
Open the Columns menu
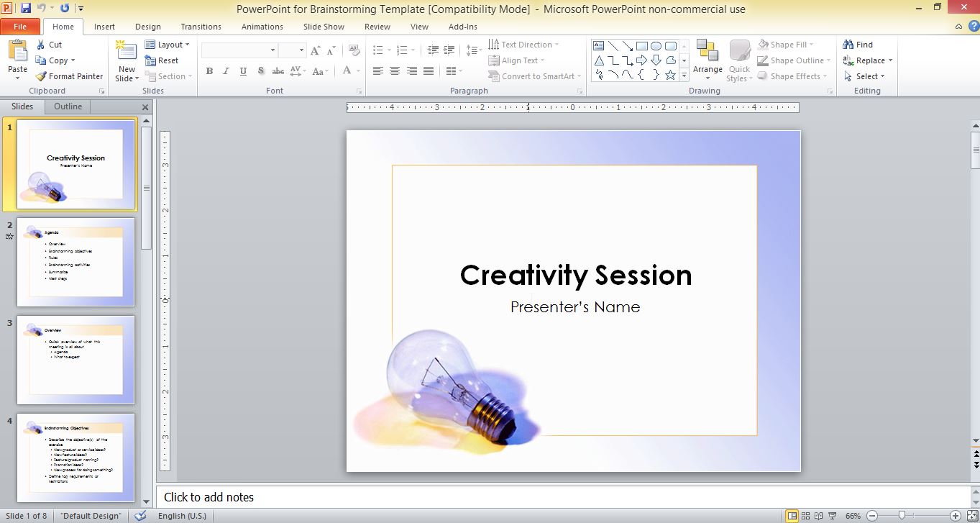click(x=454, y=71)
